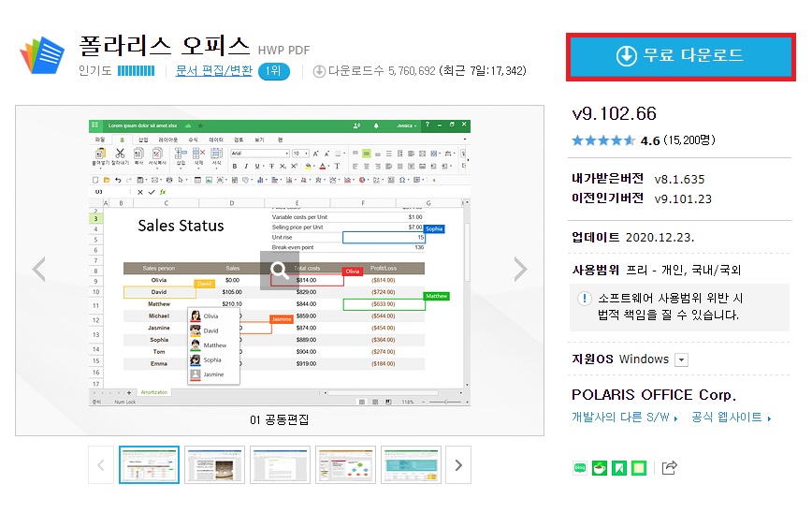Click the blue star rating icons
Image resolution: width=812 pixels, height=528 pixels.
pyautogui.click(x=602, y=140)
